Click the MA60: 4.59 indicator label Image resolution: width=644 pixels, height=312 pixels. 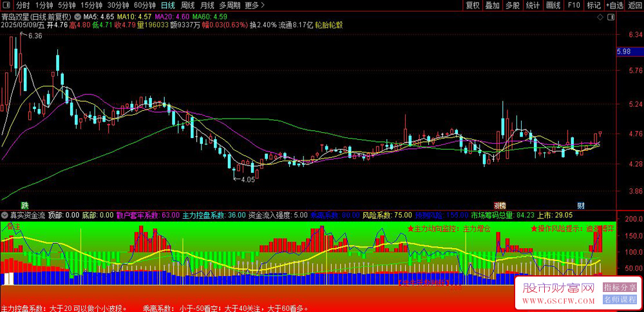tap(210, 17)
